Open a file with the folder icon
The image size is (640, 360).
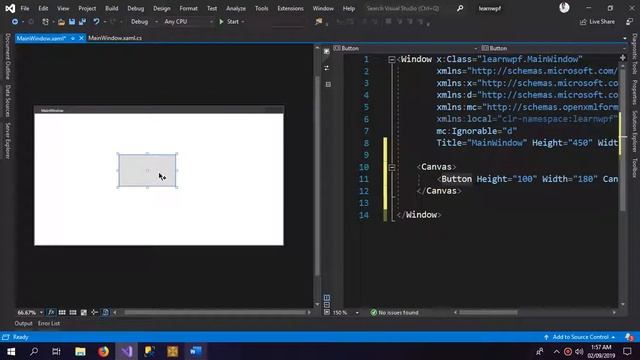pyautogui.click(x=61, y=22)
